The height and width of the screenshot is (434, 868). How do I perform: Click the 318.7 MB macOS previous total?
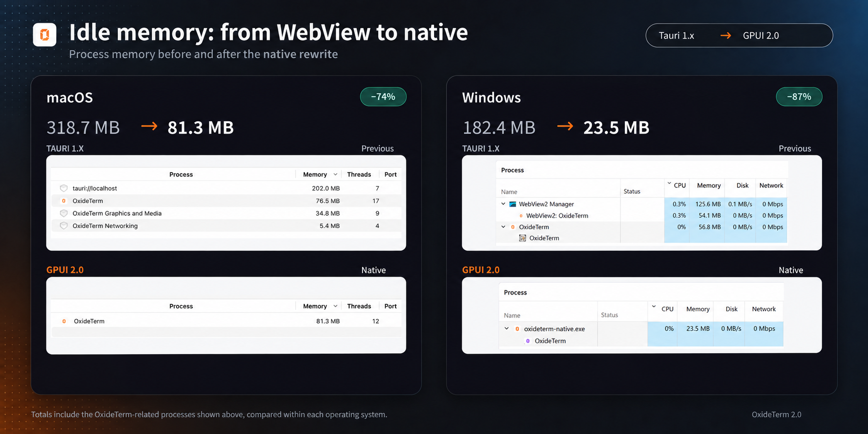point(83,127)
